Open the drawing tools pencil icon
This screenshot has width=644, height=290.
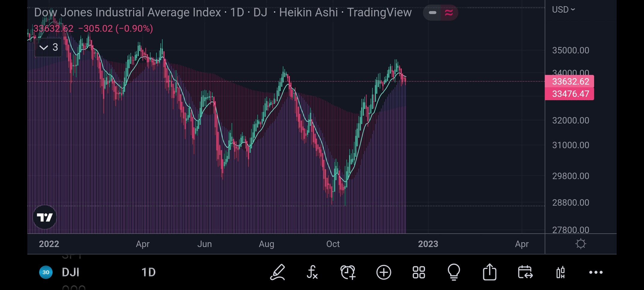pyautogui.click(x=277, y=272)
